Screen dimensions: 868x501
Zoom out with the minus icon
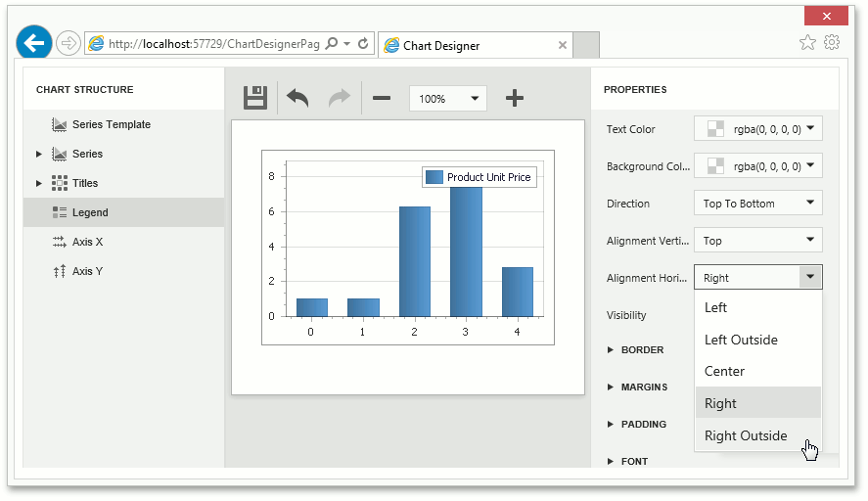382,98
